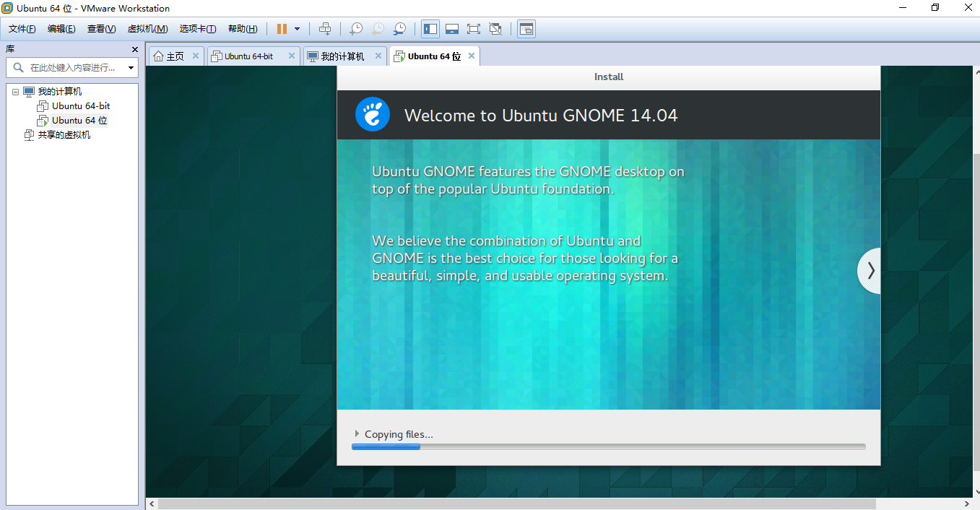
Task: Open the library search filter dropdown
Action: (x=131, y=68)
